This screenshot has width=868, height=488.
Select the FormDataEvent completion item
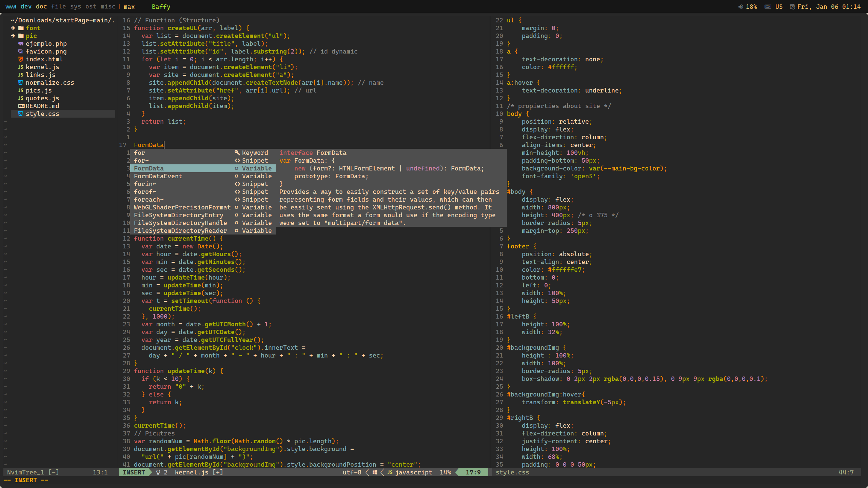pos(203,176)
